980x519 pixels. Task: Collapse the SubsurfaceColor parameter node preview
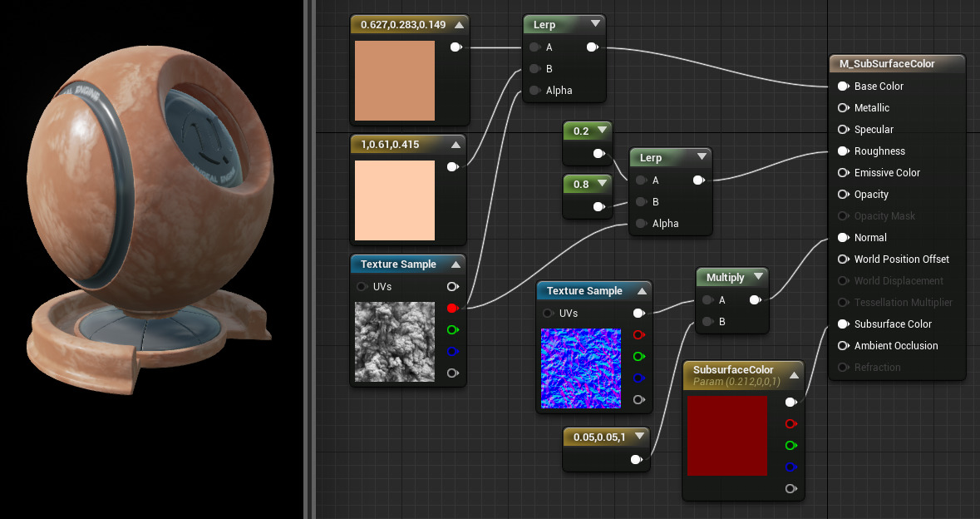pos(792,375)
